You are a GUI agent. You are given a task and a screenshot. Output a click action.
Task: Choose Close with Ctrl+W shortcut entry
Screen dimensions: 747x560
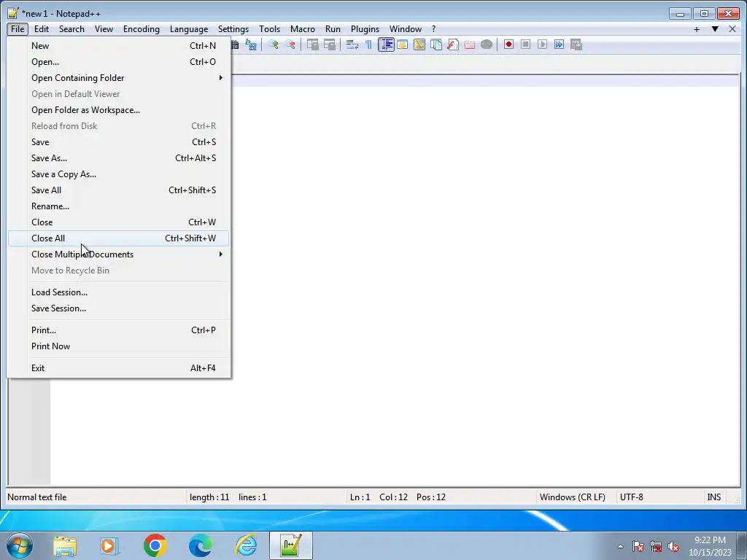pos(119,222)
